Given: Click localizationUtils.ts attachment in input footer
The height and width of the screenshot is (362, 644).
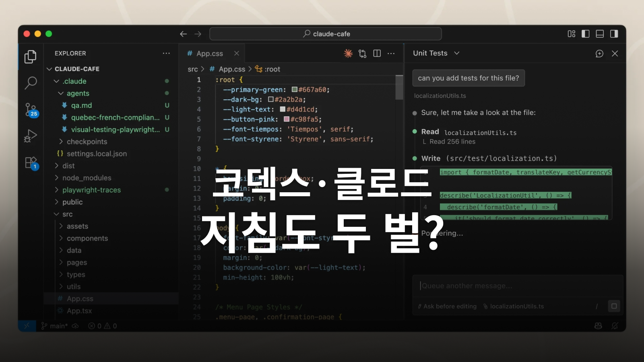Looking at the screenshot, I should pos(514,306).
